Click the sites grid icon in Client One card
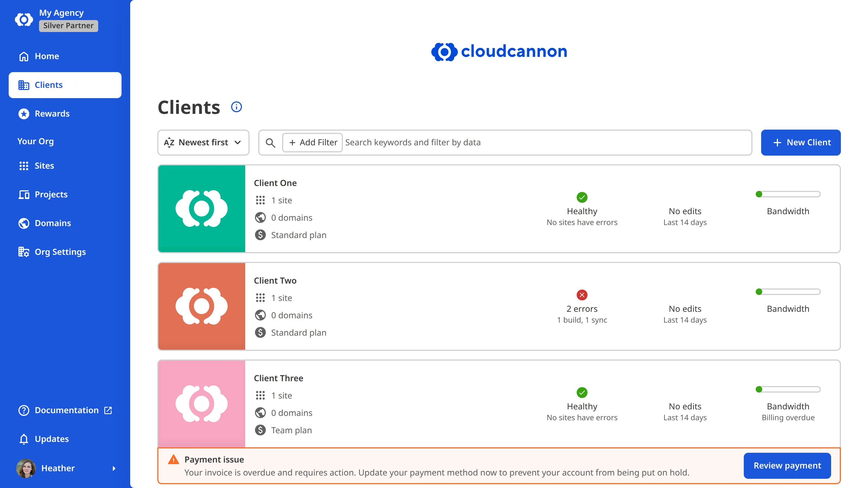 tap(260, 200)
